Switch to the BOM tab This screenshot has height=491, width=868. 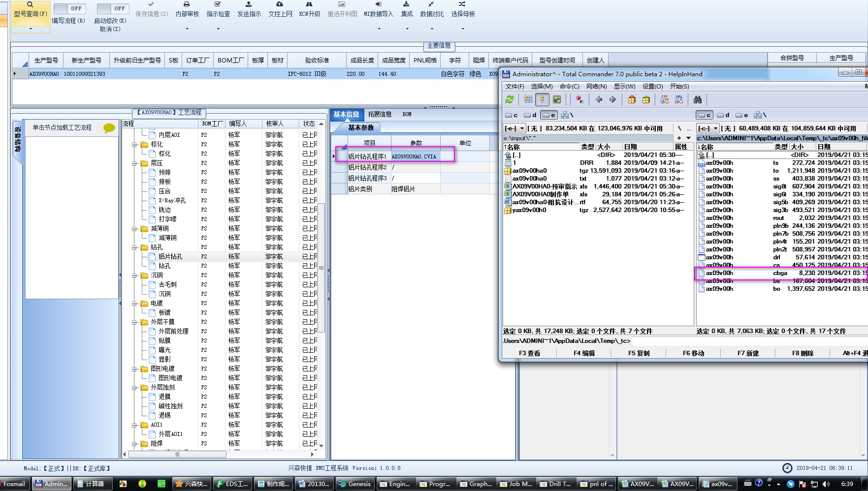tap(407, 114)
